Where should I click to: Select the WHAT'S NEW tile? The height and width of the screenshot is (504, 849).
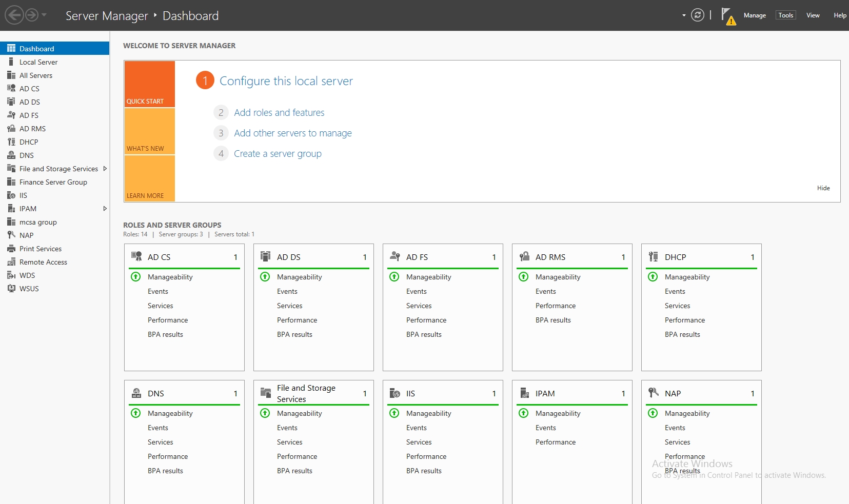[x=149, y=131]
